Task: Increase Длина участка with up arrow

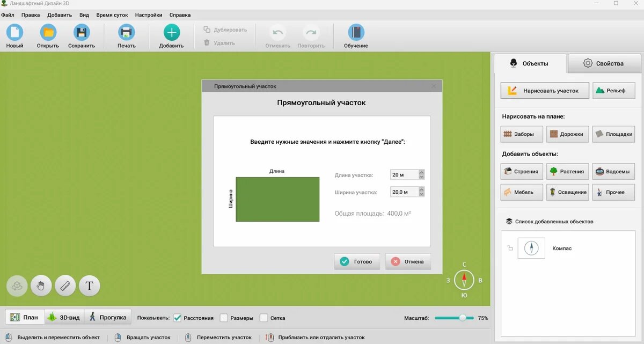Action: point(421,172)
